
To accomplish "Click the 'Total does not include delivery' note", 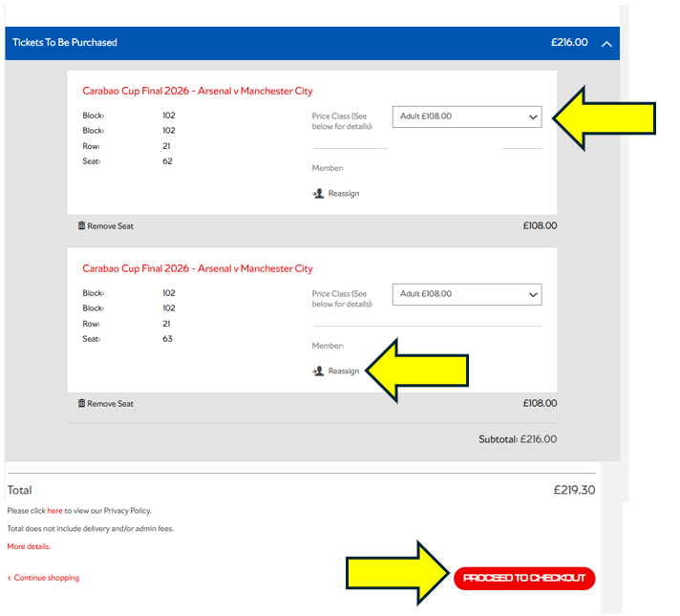I will click(x=90, y=528).
